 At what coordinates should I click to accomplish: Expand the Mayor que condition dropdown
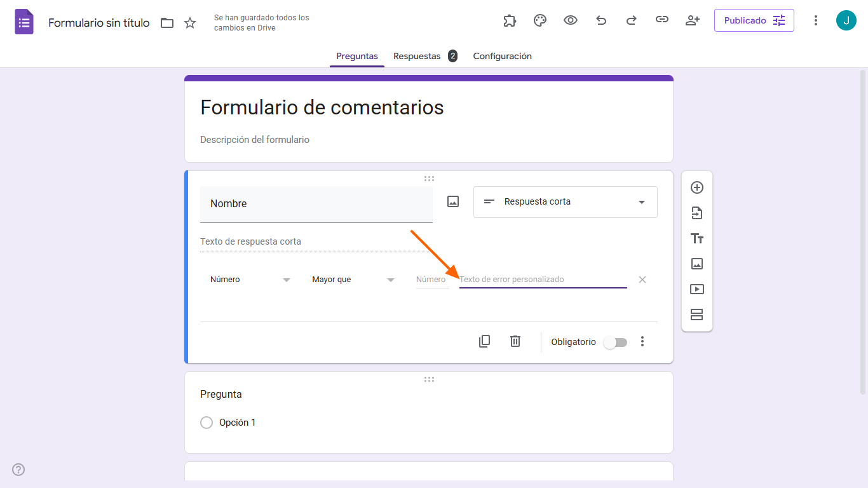pos(353,279)
